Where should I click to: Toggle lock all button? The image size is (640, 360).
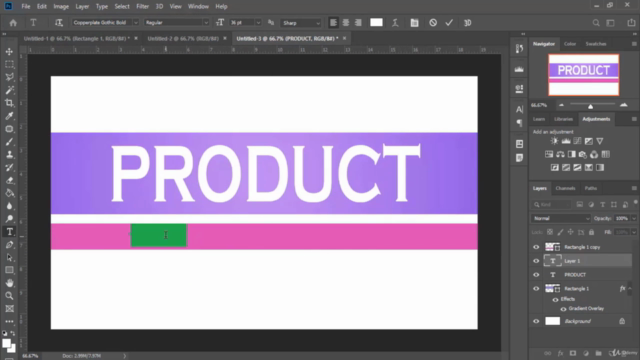(x=591, y=232)
